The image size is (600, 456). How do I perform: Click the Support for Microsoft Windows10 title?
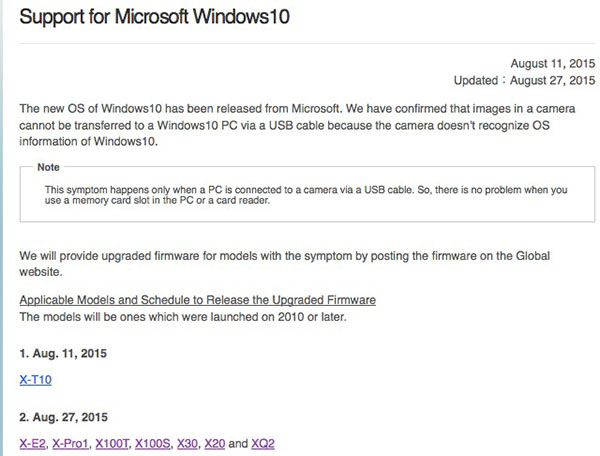tap(155, 17)
